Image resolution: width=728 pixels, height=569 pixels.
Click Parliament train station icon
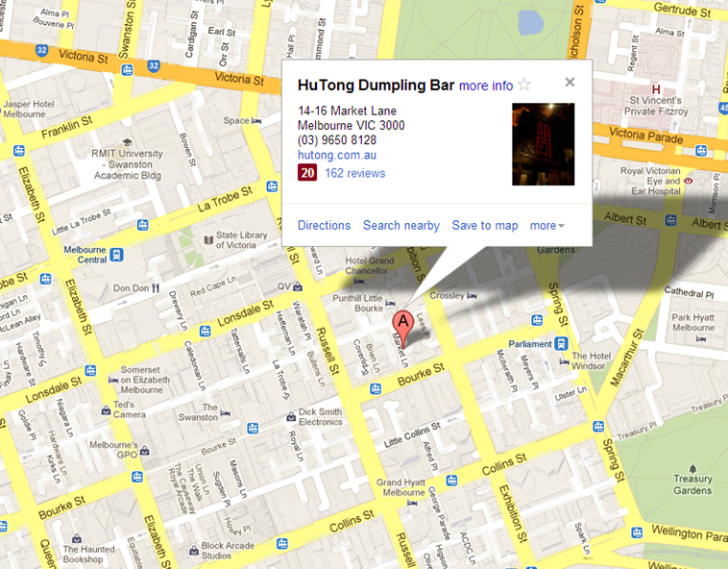tap(561, 344)
